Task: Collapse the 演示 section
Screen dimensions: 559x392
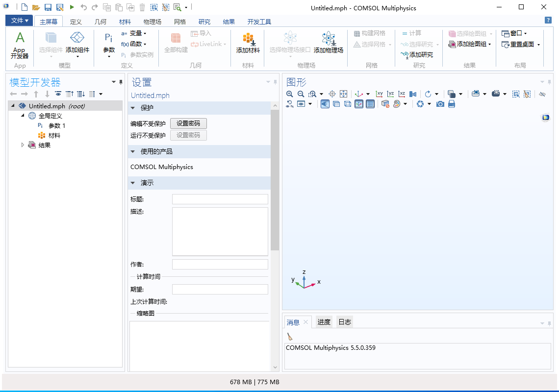Action: 132,183
